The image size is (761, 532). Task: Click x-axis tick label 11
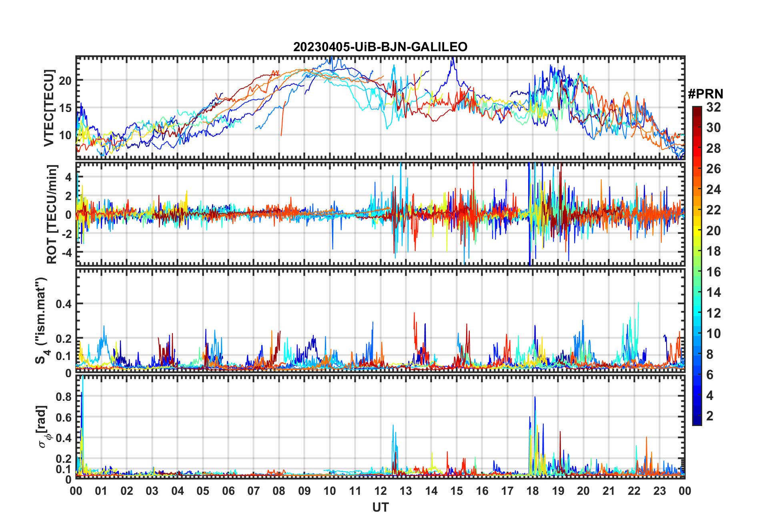click(355, 491)
